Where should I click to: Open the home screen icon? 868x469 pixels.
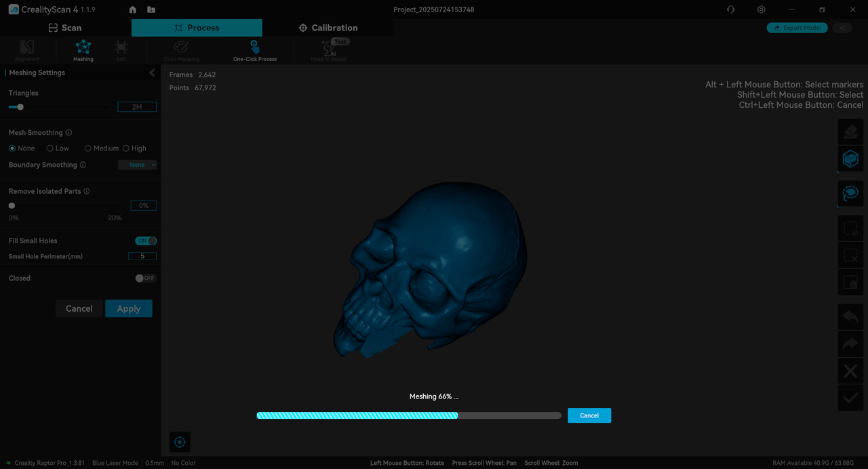click(x=133, y=9)
